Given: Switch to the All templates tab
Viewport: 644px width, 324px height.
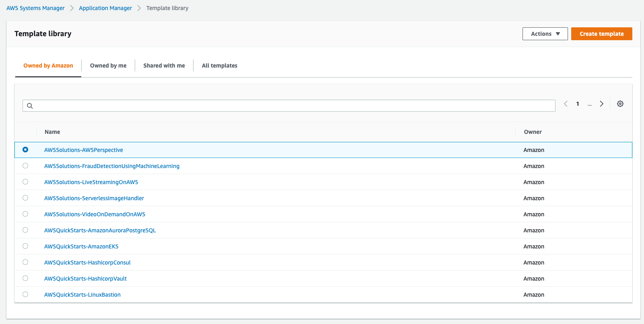Looking at the screenshot, I should click(220, 66).
